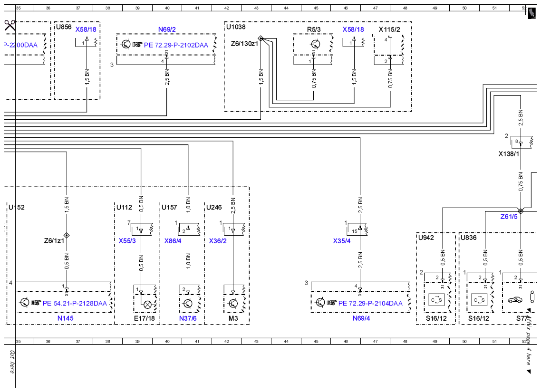The width and height of the screenshot is (541, 392).
Task: Click the E17/18 component label
Action: pos(144,318)
